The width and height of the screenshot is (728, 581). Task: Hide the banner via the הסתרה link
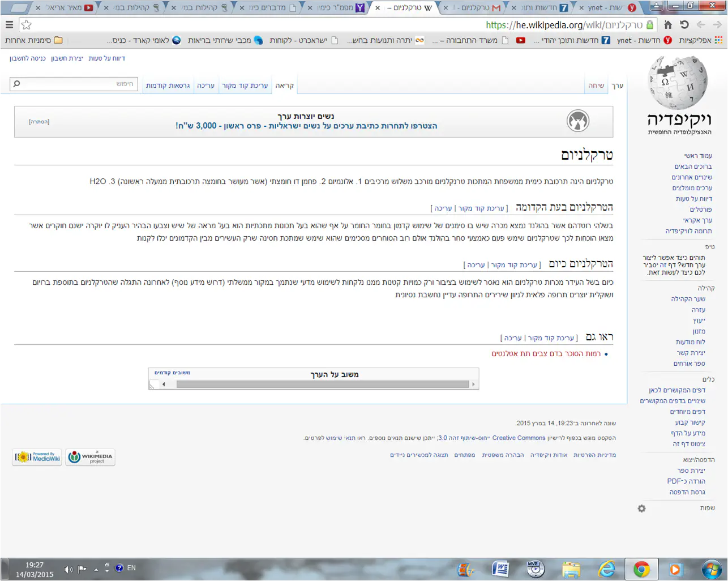tap(39, 122)
